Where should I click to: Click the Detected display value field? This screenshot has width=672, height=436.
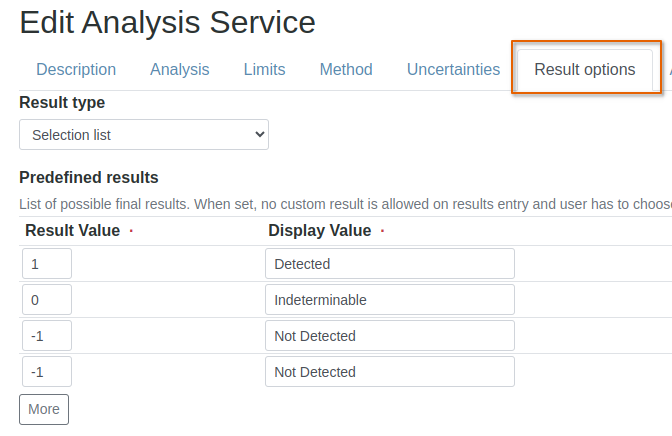coord(389,264)
